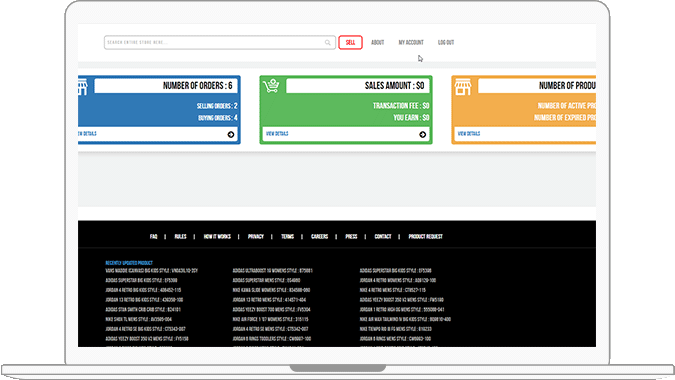Open View Details under Sales Amount
Viewport: 675px width, 380px height.
[x=277, y=134]
